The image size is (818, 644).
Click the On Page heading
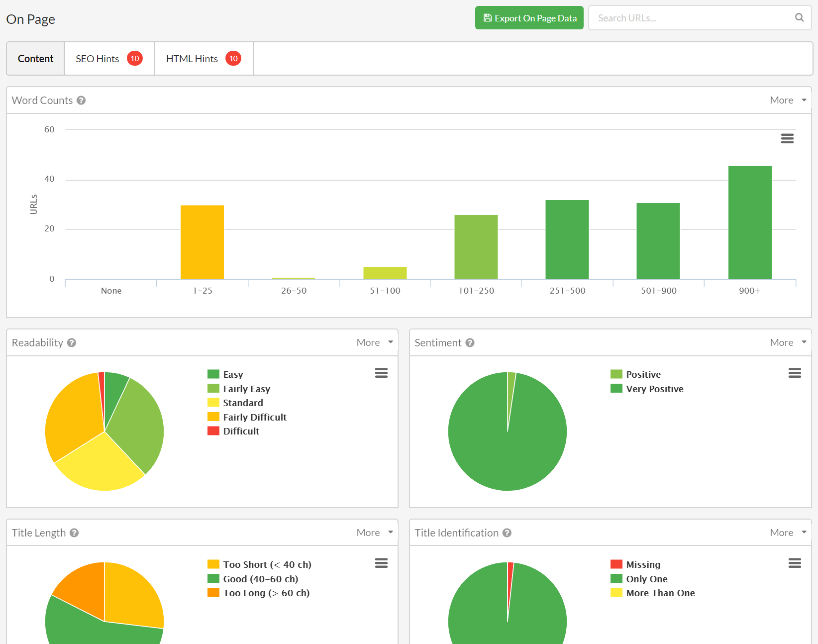31,19
